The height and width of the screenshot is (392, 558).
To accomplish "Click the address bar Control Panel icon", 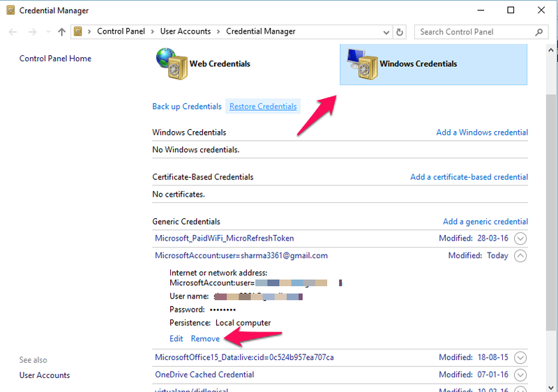I will [78, 31].
